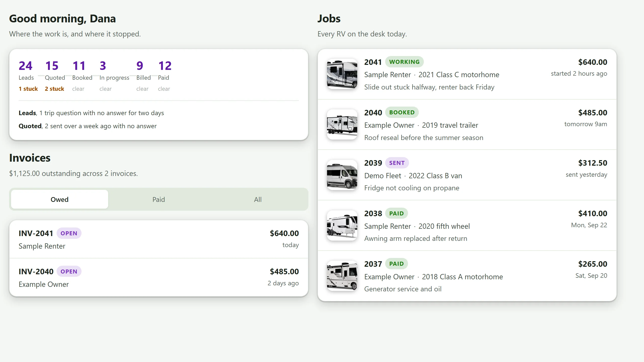The height and width of the screenshot is (362, 644).
Task: Click the OPEN badge on INV-2041
Action: click(x=69, y=233)
